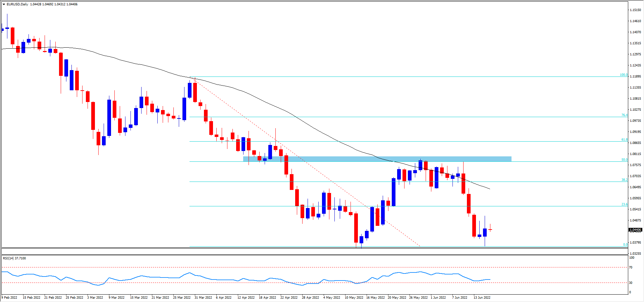
Task: Click the 1.09735 price axis label
Action: tap(635, 121)
